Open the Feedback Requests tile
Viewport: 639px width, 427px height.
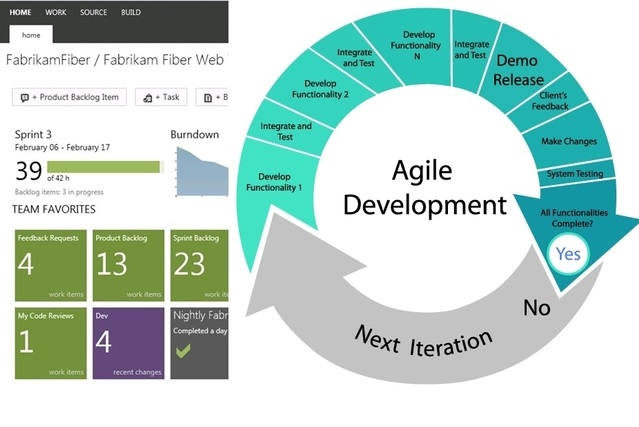point(51,265)
